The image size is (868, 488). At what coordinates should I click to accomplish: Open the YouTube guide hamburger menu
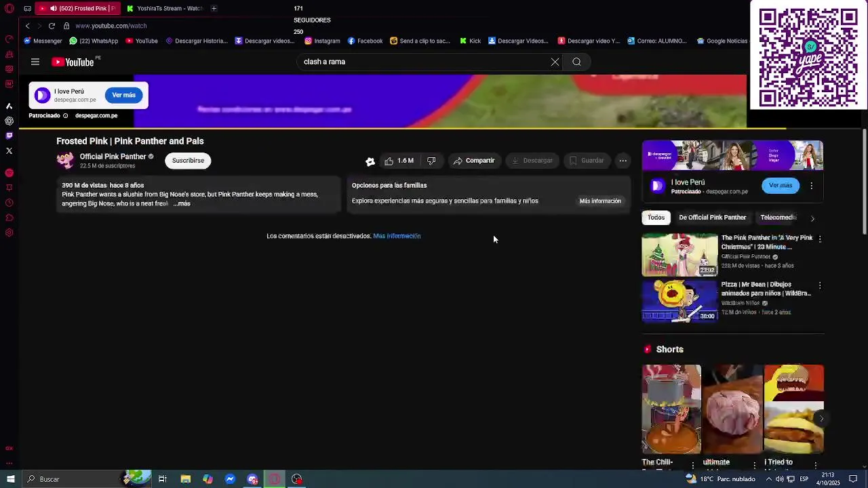(35, 62)
